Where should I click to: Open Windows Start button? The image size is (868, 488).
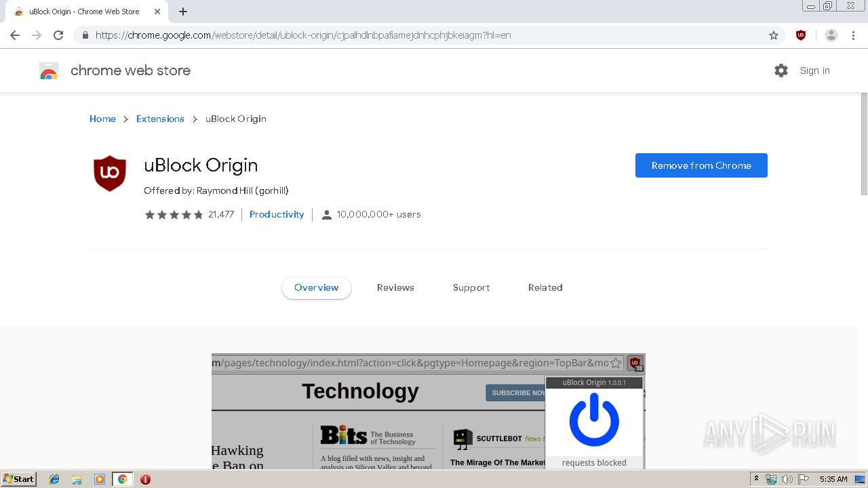point(18,479)
